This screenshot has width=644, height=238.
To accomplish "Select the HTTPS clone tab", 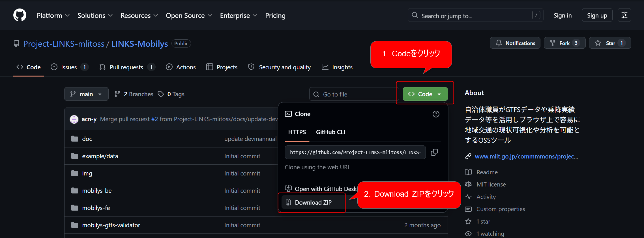I will click(297, 132).
